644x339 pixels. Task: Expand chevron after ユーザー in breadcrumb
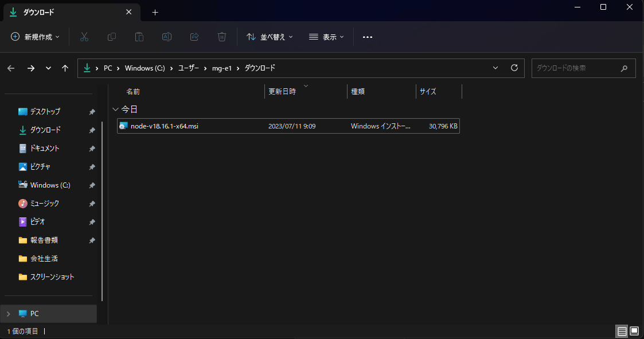click(205, 68)
